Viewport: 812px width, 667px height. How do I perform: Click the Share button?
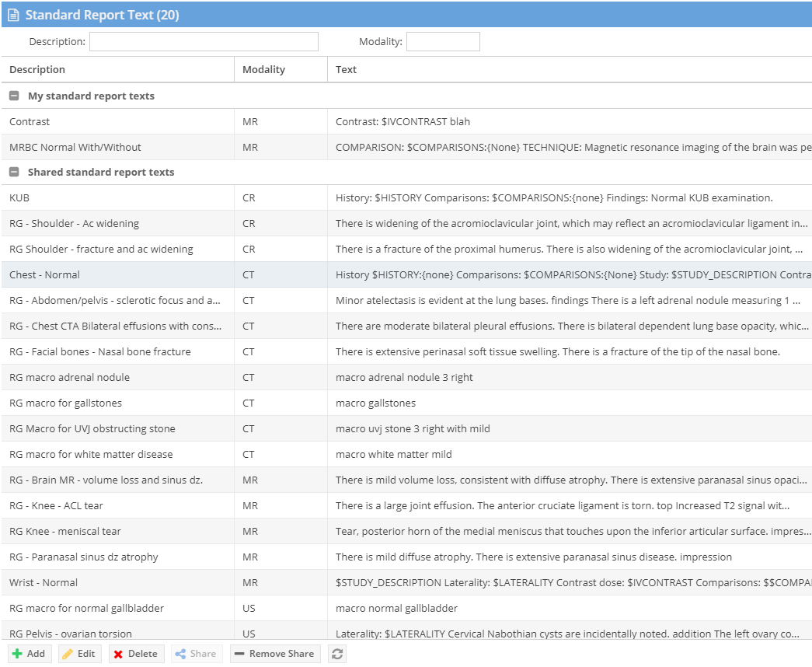(197, 654)
